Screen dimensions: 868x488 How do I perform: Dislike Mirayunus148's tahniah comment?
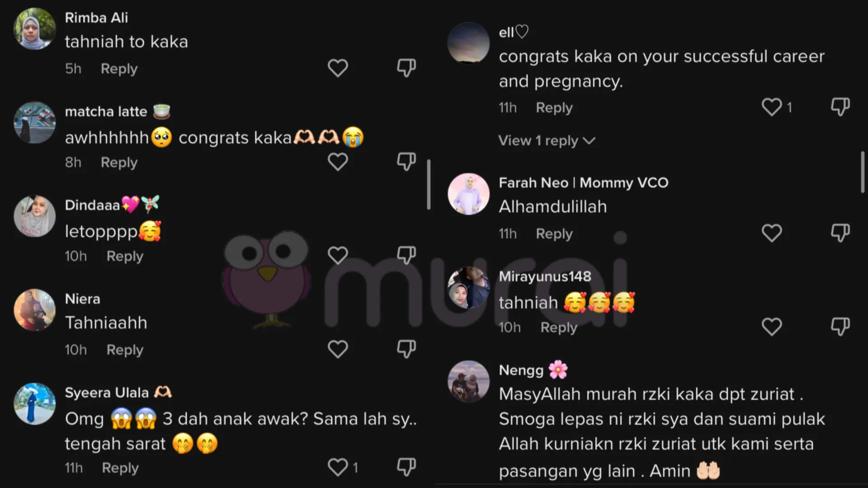pos(840,327)
